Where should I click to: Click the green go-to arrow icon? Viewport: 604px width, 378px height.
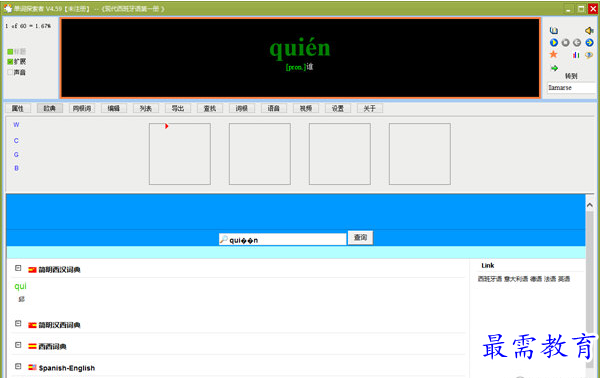(554, 68)
